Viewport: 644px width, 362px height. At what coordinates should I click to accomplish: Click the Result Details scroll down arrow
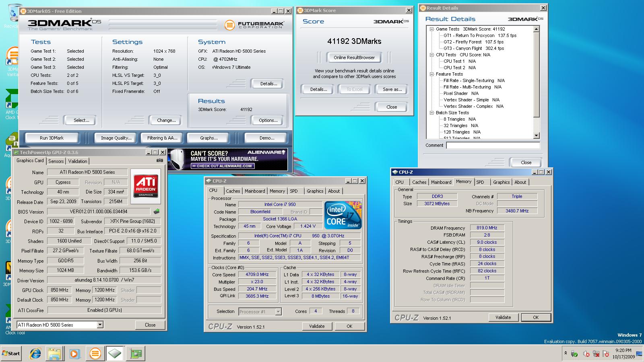536,136
